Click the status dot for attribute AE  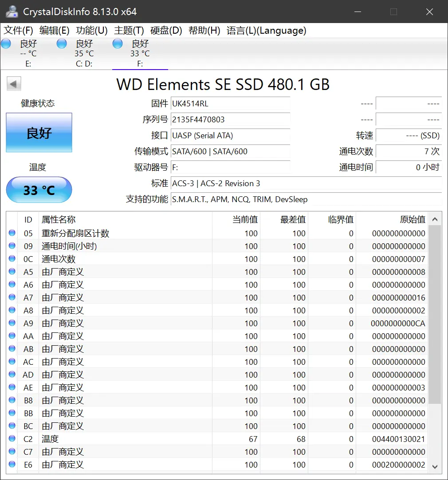click(12, 387)
